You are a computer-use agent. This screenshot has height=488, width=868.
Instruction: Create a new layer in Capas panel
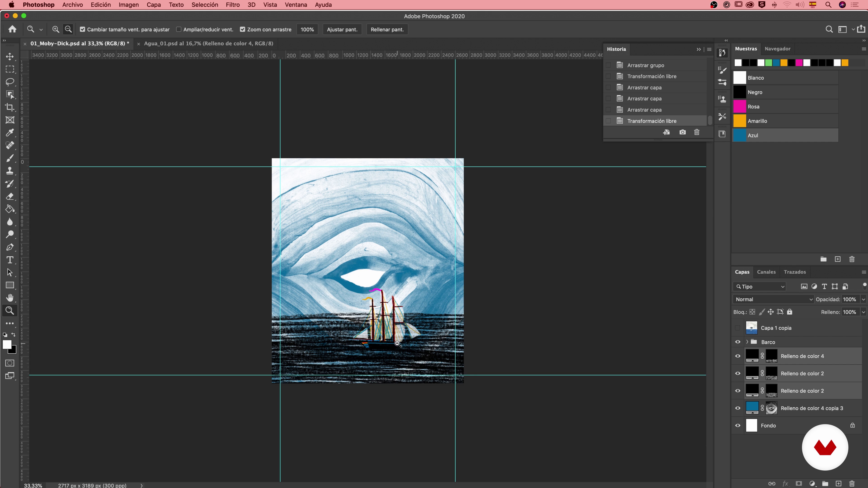[x=839, y=483]
